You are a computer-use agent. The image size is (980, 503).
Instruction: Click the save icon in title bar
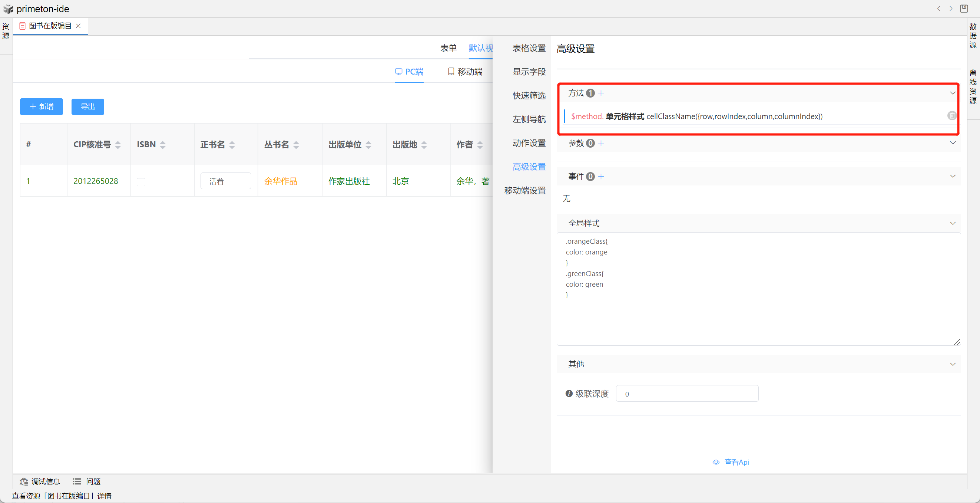point(964,9)
